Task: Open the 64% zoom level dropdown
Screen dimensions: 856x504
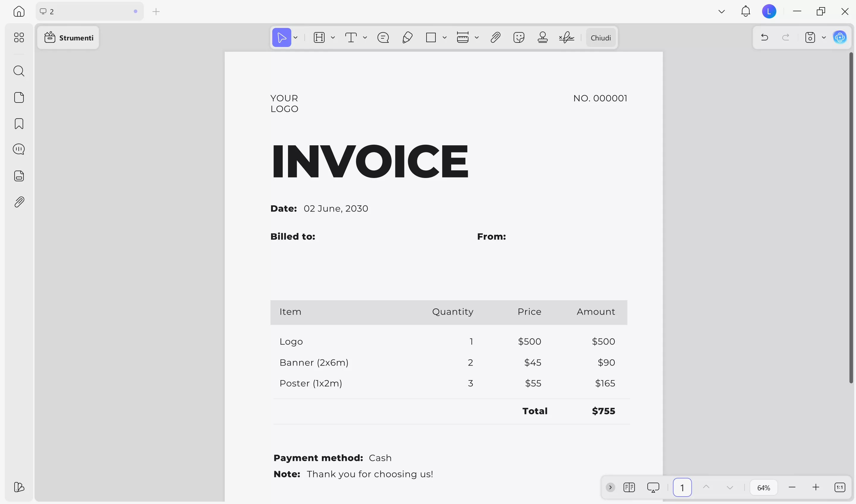Action: (x=764, y=488)
